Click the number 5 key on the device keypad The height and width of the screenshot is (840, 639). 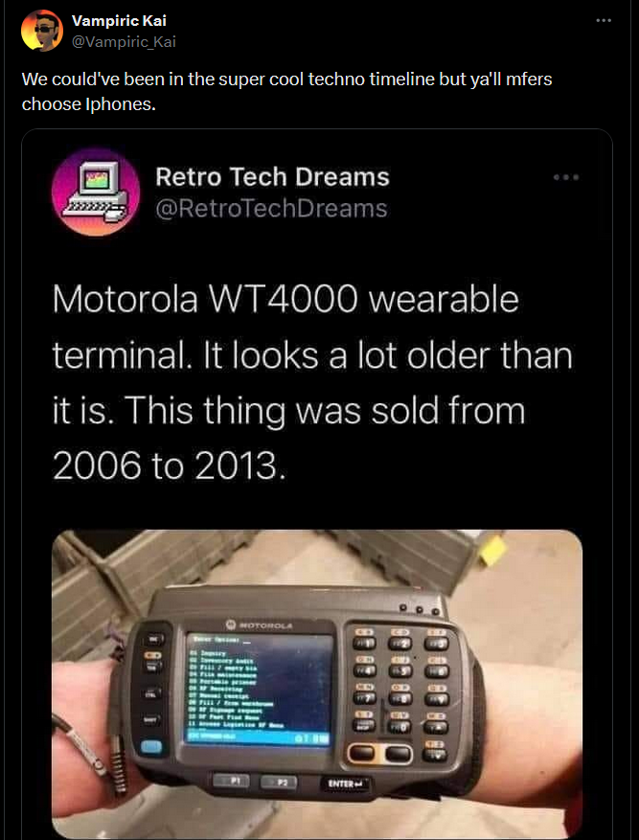(x=400, y=670)
